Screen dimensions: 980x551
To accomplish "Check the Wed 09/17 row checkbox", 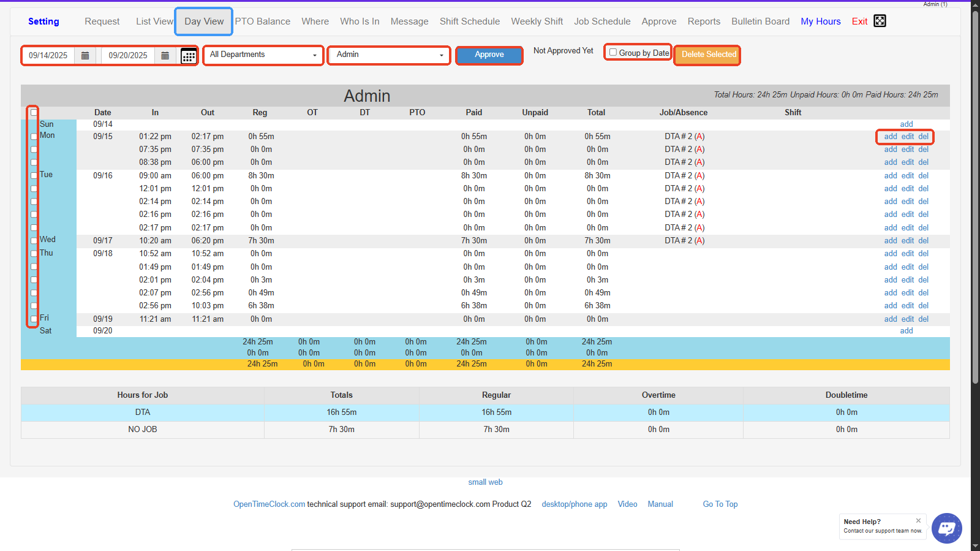I will [34, 241].
